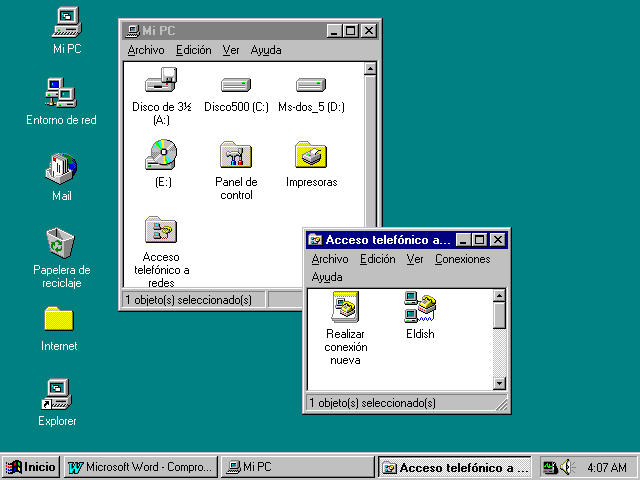The image size is (640, 480).
Task: Click Mi PC scrollbar up arrow
Action: 370,69
